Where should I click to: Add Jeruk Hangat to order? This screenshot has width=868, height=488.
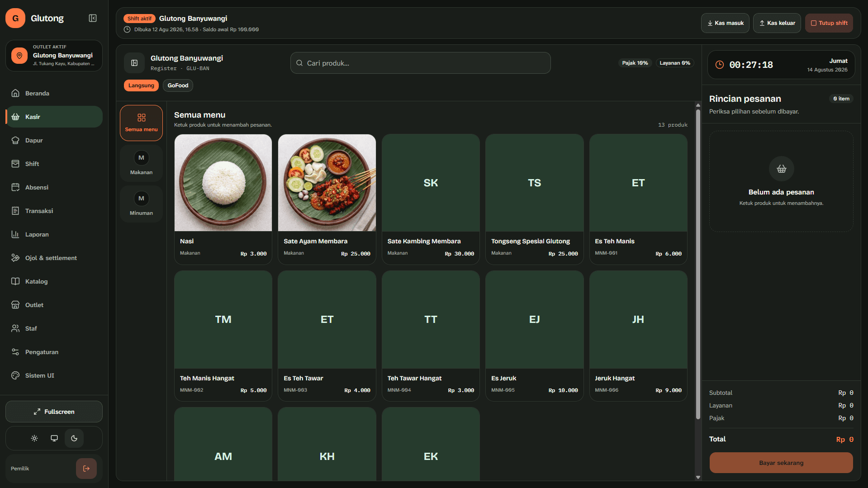(x=638, y=336)
